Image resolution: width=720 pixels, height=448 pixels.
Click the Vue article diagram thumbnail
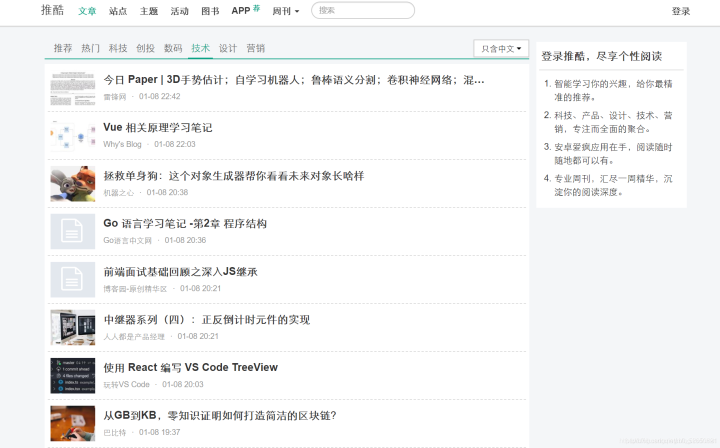point(73,135)
